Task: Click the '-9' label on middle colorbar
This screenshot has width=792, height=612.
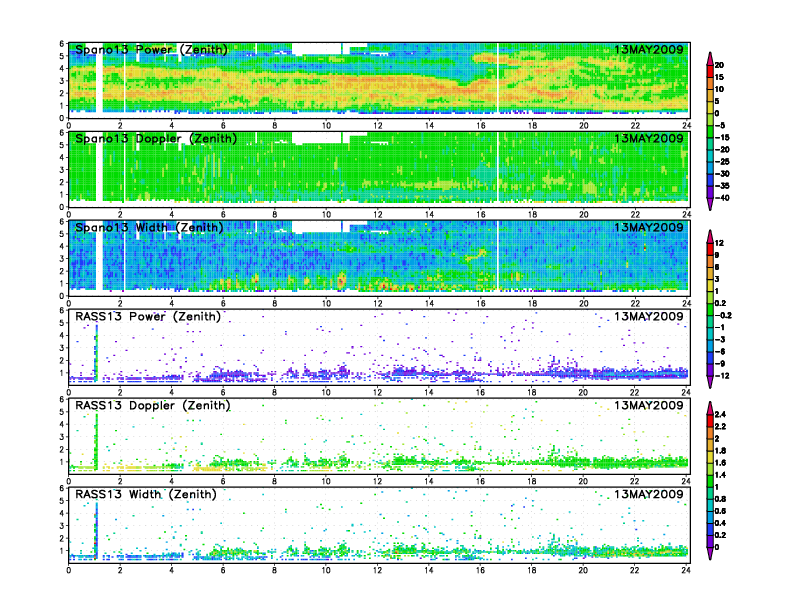Action: coord(720,364)
